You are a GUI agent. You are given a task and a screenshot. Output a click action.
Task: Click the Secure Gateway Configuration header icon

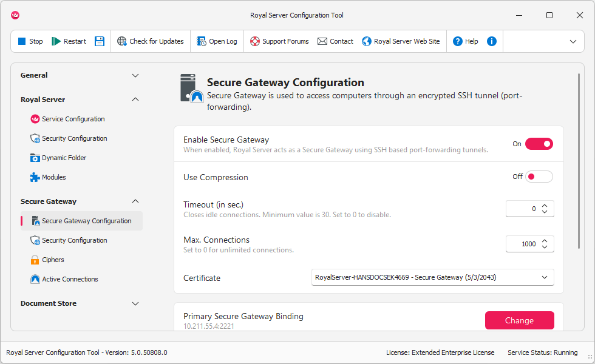coord(192,89)
